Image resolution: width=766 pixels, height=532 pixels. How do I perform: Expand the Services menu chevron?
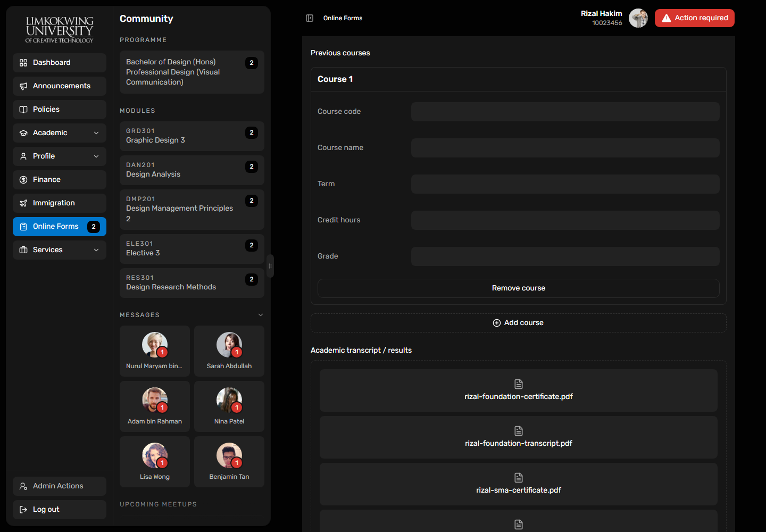96,250
